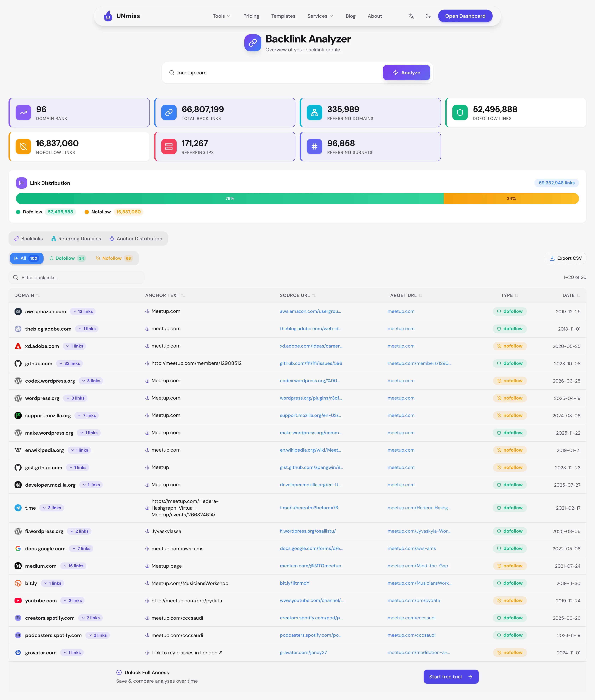Screen dimensions: 595x700
Task: Expand github.com 32 links
Action: click(x=69, y=363)
